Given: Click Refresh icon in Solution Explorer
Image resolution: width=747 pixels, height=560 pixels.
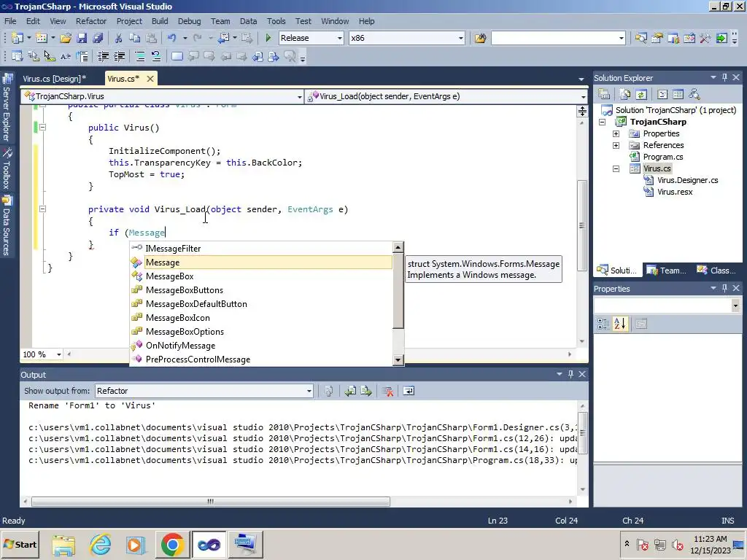Looking at the screenshot, I should tap(641, 94).
